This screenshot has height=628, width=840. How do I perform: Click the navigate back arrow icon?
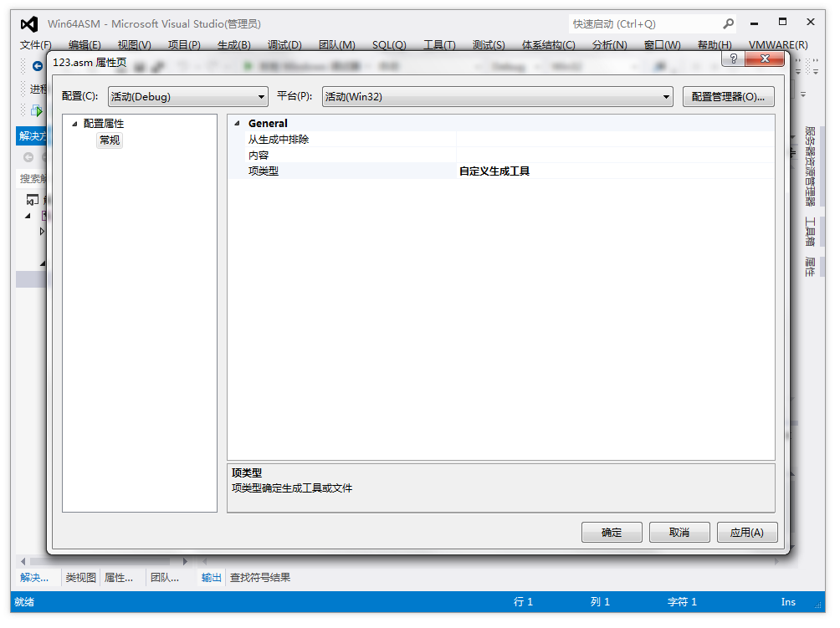click(38, 65)
